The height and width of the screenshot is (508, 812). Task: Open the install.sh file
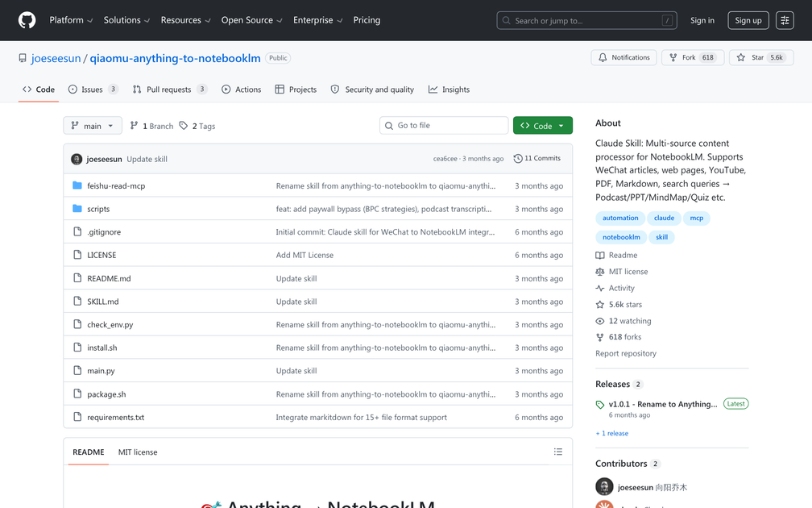102,348
